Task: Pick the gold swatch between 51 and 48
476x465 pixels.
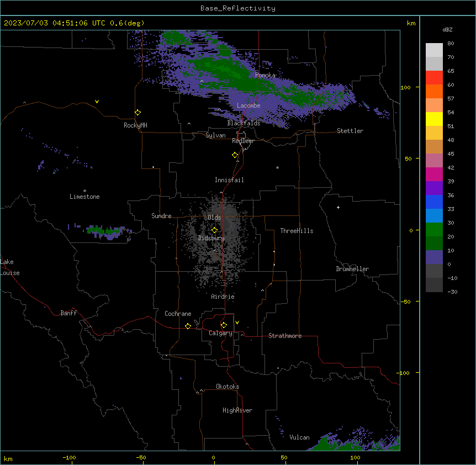Action: click(434, 133)
